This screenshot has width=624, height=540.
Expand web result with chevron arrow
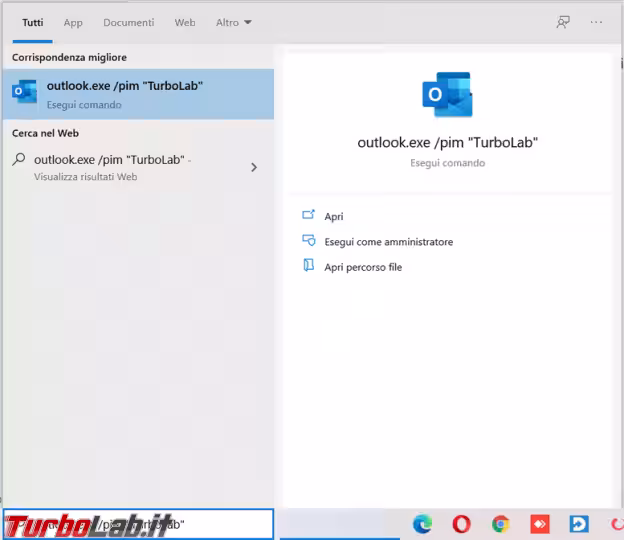pos(254,167)
